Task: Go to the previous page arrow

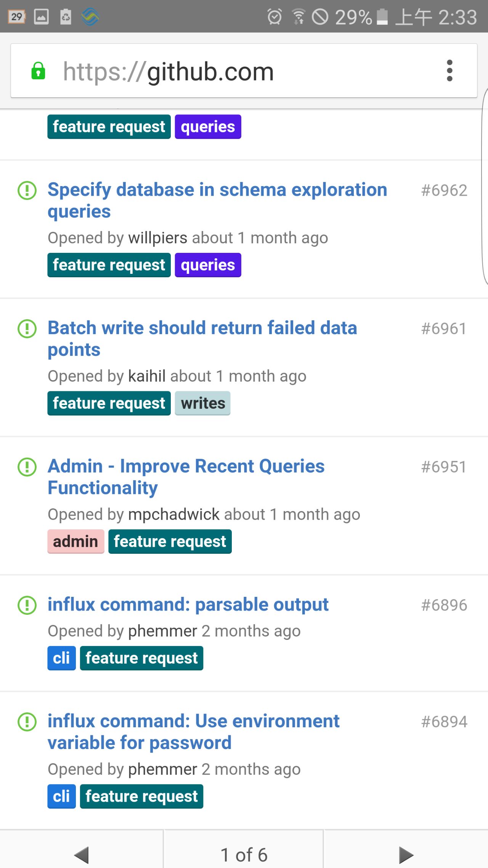Action: pos(81,855)
